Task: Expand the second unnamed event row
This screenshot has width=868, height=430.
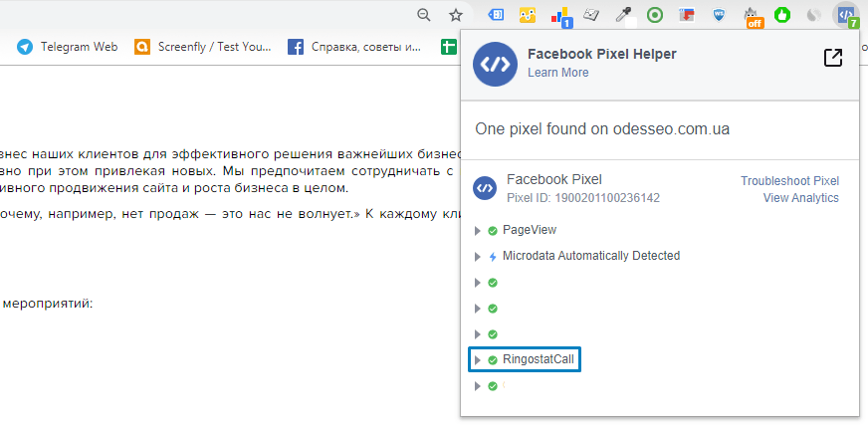Action: (x=478, y=309)
